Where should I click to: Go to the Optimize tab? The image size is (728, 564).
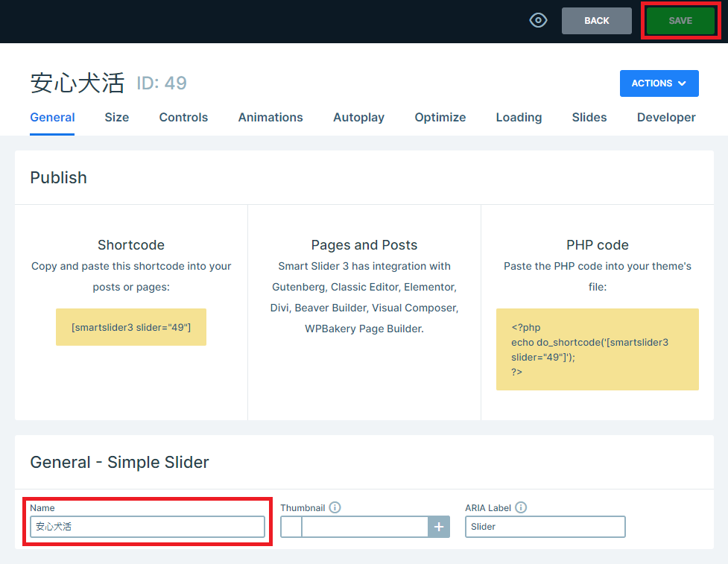(440, 117)
